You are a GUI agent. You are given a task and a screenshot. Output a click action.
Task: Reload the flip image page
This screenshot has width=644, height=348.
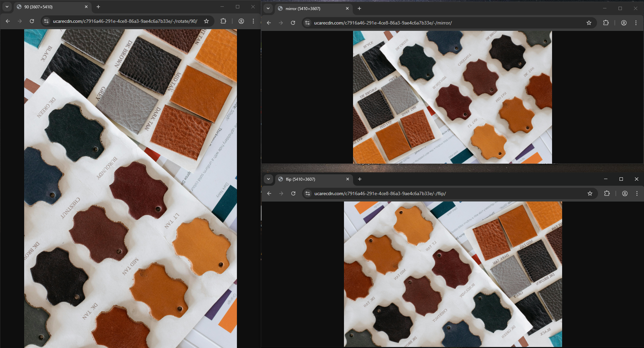(293, 193)
